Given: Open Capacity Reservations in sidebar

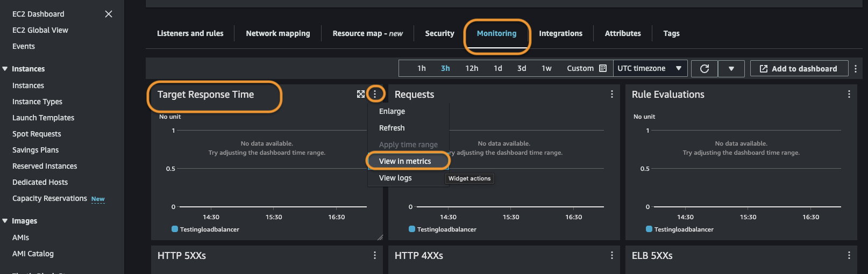Looking at the screenshot, I should point(49,198).
